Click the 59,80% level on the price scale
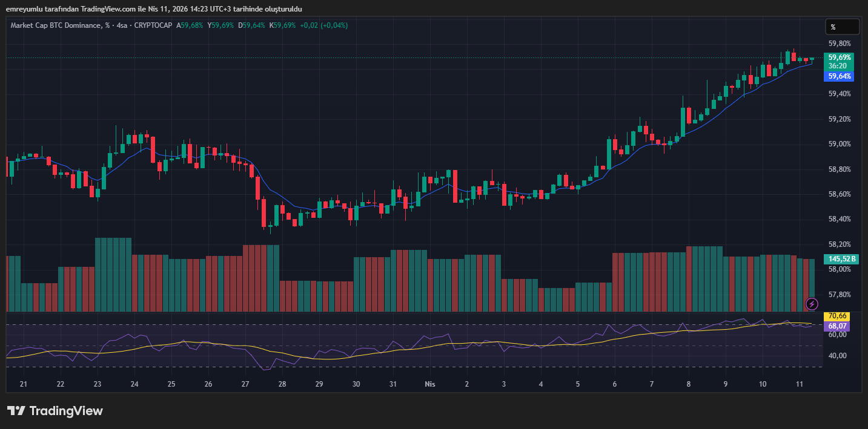 click(x=841, y=43)
